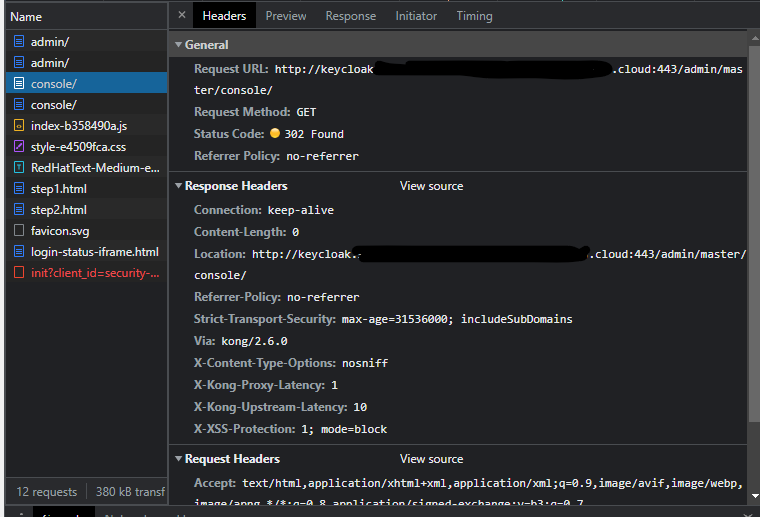
Task: Select the unhighlighted console/ request row
Action: [87, 104]
